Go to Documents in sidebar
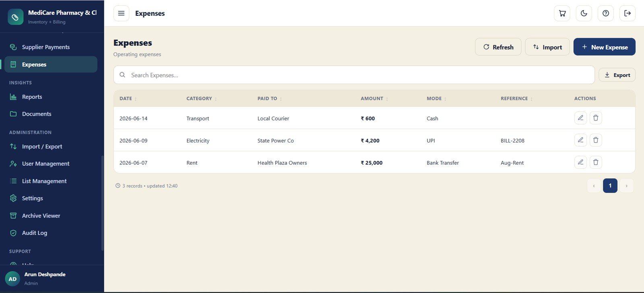 click(x=51, y=114)
